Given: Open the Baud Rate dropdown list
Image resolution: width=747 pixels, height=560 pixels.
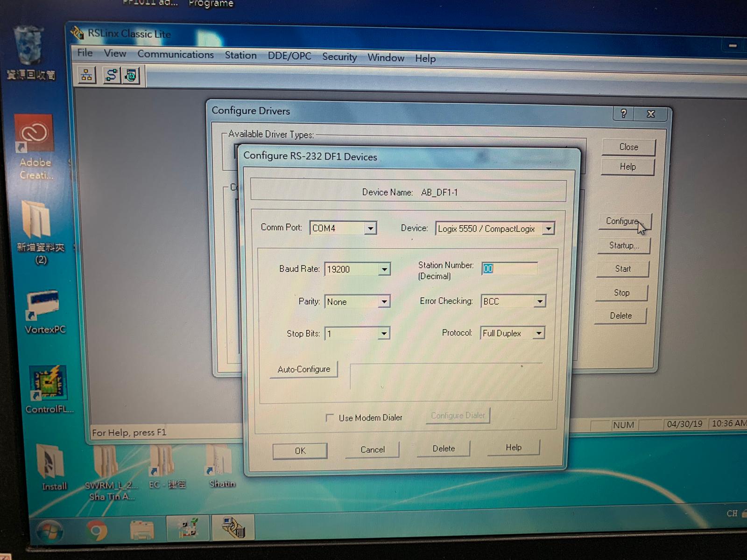Looking at the screenshot, I should point(384,269).
